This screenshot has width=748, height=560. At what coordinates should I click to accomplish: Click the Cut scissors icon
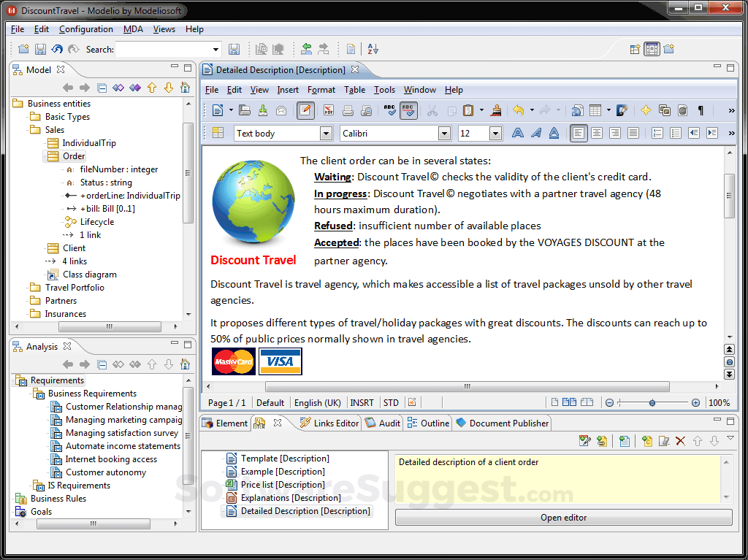(x=432, y=110)
